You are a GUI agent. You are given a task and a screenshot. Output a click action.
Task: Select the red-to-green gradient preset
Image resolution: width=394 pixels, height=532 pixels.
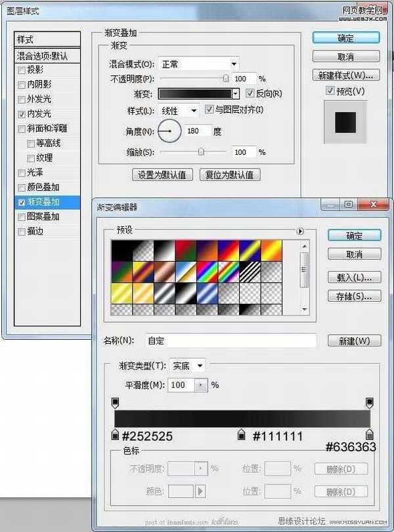[x=186, y=251]
